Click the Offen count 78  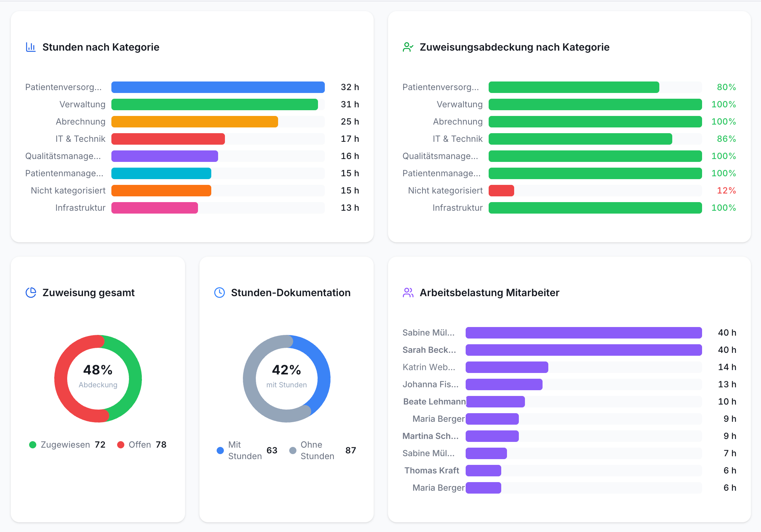coord(161,445)
